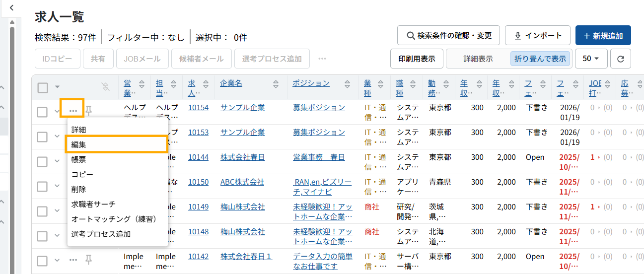
Task: Click the unpin-all icon in the table header
Action: [105, 87]
